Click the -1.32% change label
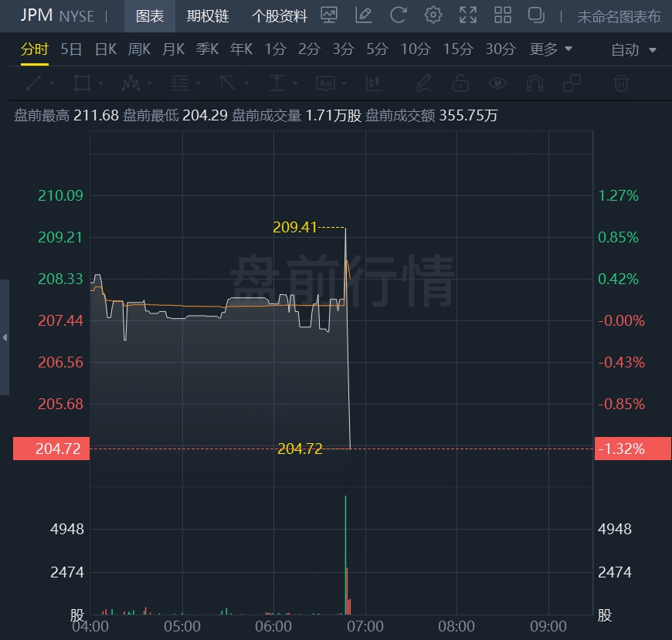This screenshot has width=672, height=640. 633,449
